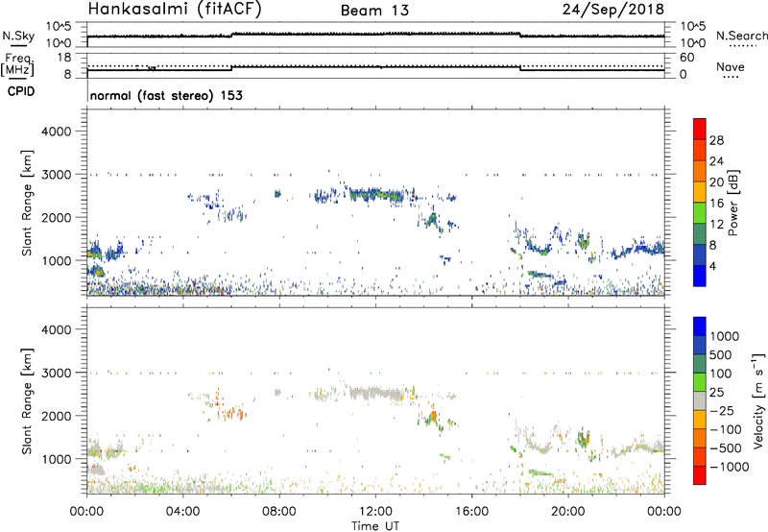The image size is (768, 532).
Task: Click the "16" power colorbar label
Action: point(716,204)
